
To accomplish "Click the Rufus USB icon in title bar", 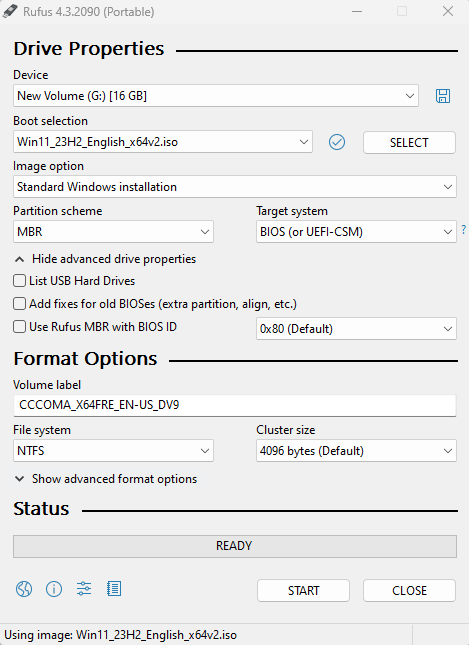I will click(x=10, y=11).
